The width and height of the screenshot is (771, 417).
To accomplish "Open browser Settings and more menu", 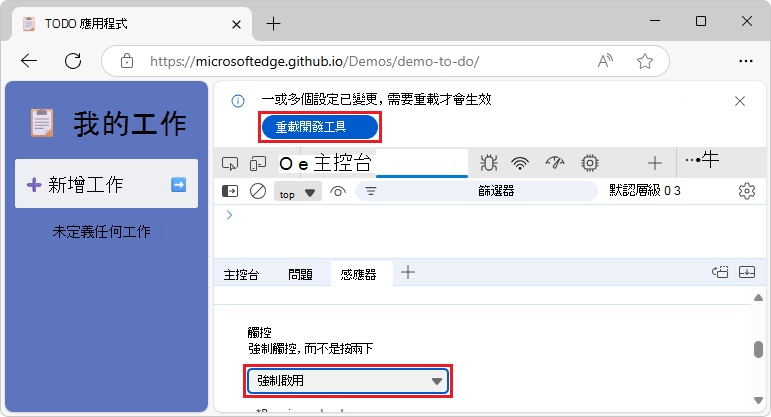I will tap(746, 61).
